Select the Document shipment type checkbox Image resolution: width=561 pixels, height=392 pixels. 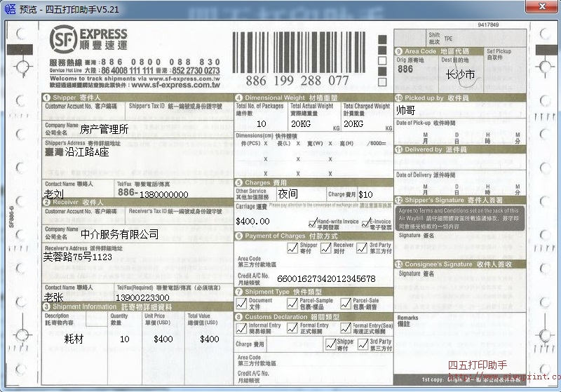click(242, 304)
